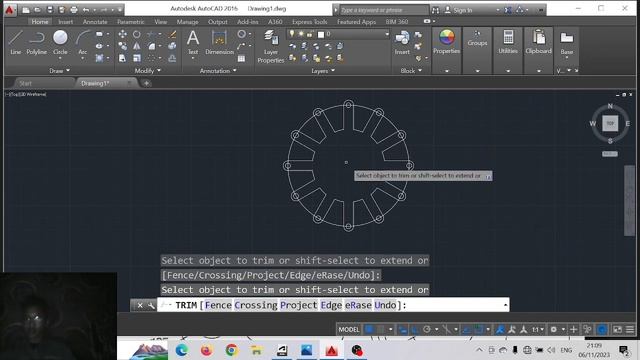Choose the Fence option in command line
The width and height of the screenshot is (640, 360).
pos(218,305)
